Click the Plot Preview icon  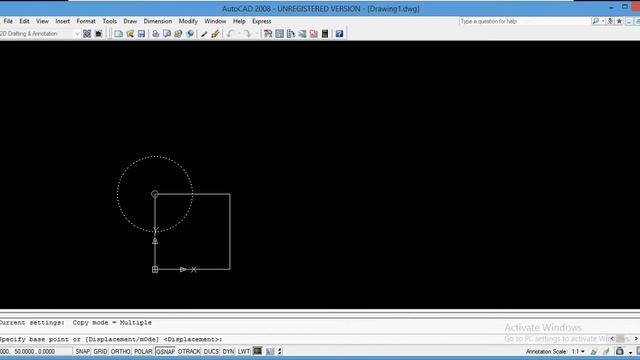(167, 34)
